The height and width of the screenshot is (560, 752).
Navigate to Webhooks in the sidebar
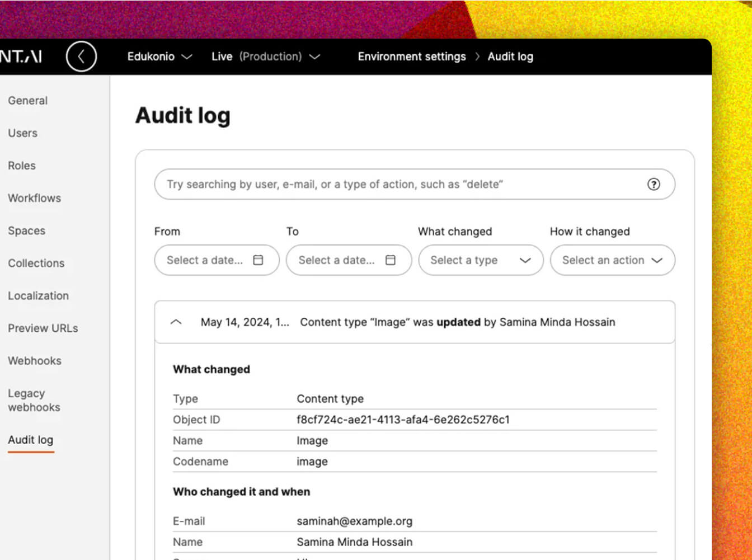click(x=35, y=361)
